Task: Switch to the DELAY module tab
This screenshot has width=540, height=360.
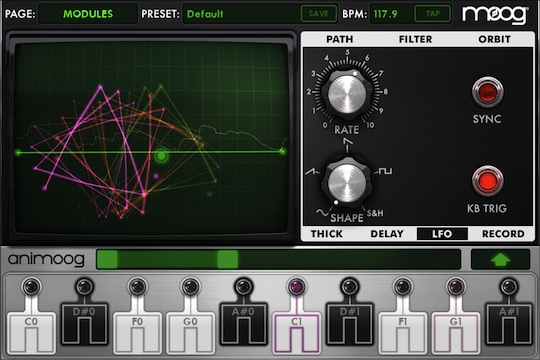Action: pos(387,234)
